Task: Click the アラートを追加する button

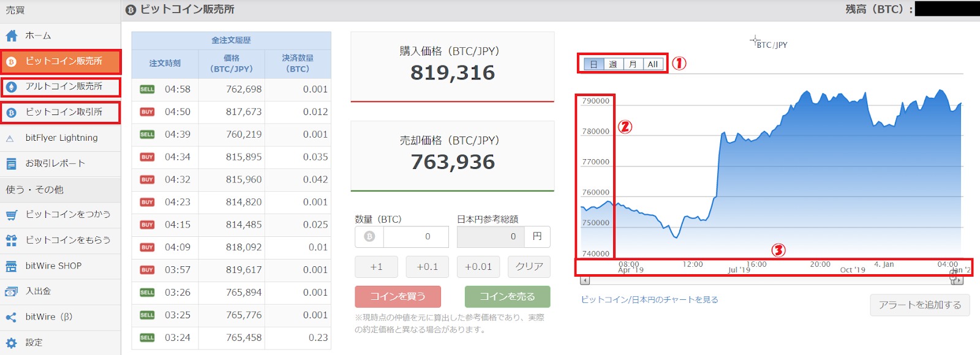Action: pos(920,305)
